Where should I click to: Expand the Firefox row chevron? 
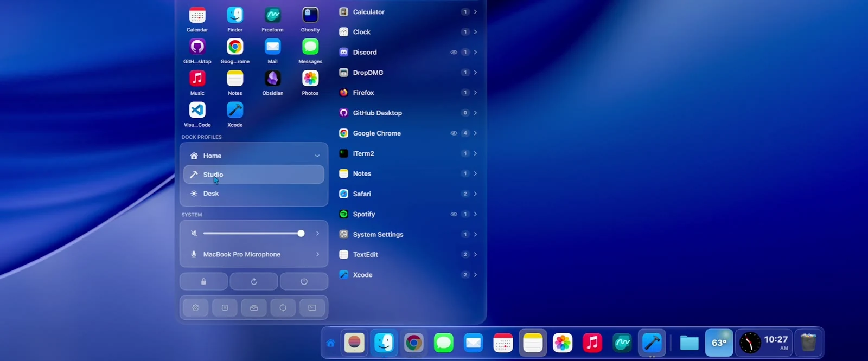coord(475,93)
